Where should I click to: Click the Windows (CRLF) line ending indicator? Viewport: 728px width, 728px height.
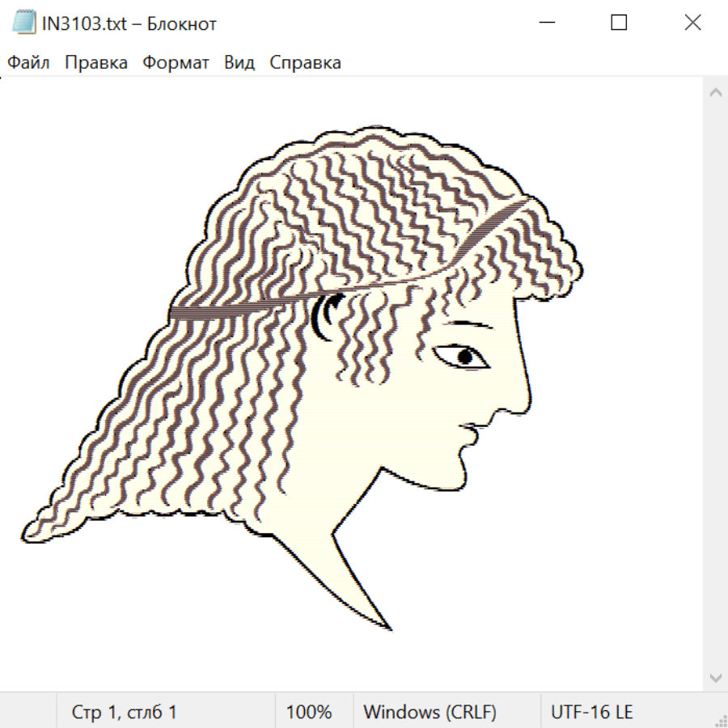[430, 712]
